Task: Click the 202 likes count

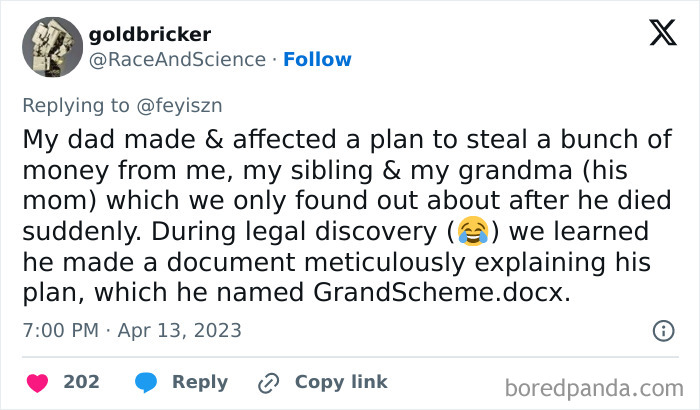Action: point(80,382)
